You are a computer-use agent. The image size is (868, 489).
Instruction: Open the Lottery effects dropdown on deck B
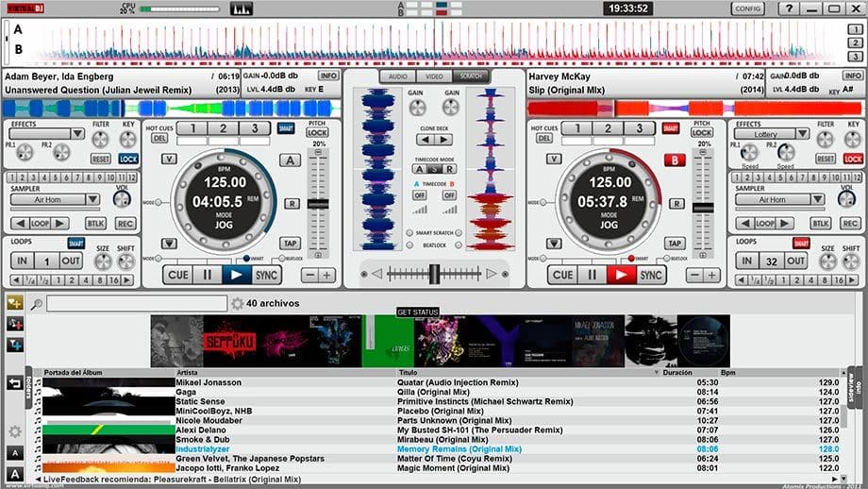click(x=803, y=134)
